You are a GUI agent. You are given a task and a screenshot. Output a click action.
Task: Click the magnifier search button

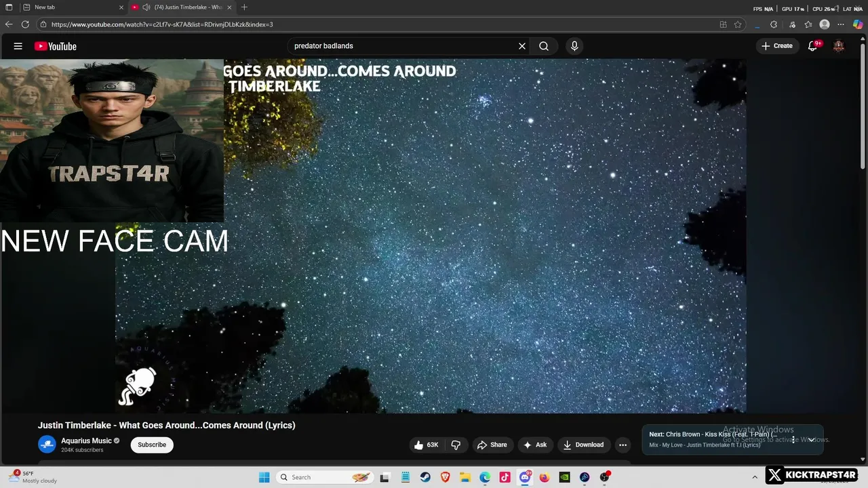point(544,46)
